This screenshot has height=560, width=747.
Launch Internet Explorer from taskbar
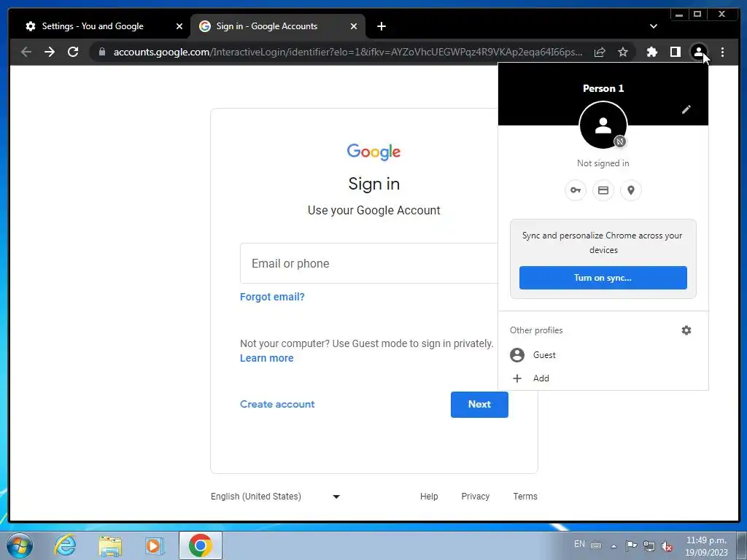click(x=64, y=545)
